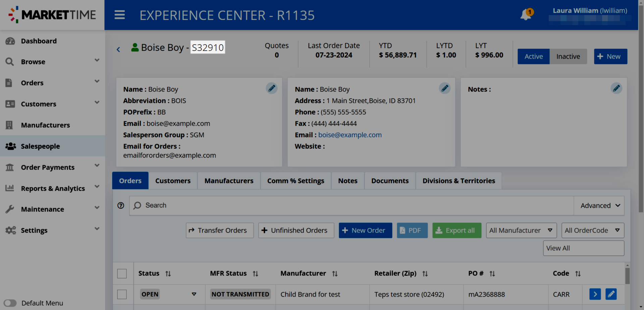644x310 pixels.
Task: Toggle the Default Menu switch
Action: tap(10, 303)
